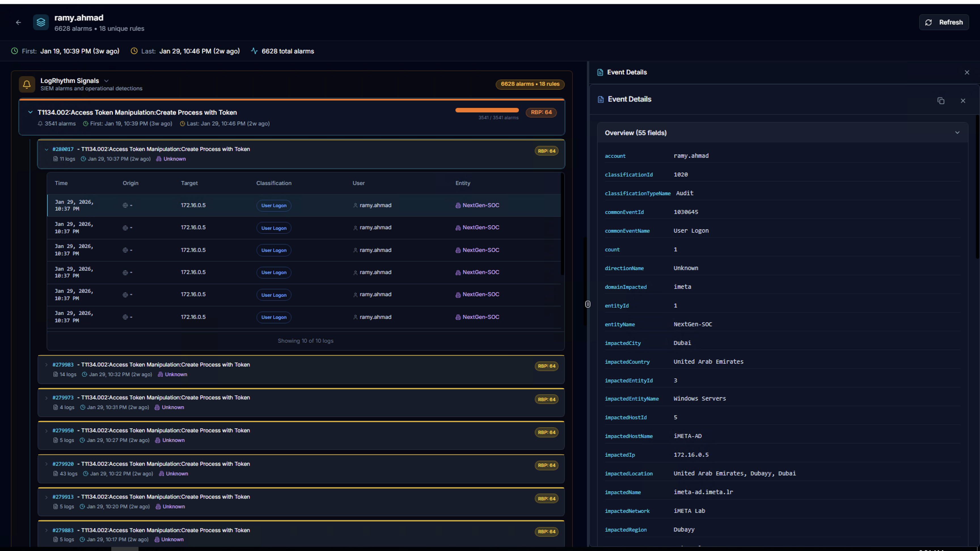Click the log table vertical scrollbar
980x551 pixels.
[x=562, y=224]
